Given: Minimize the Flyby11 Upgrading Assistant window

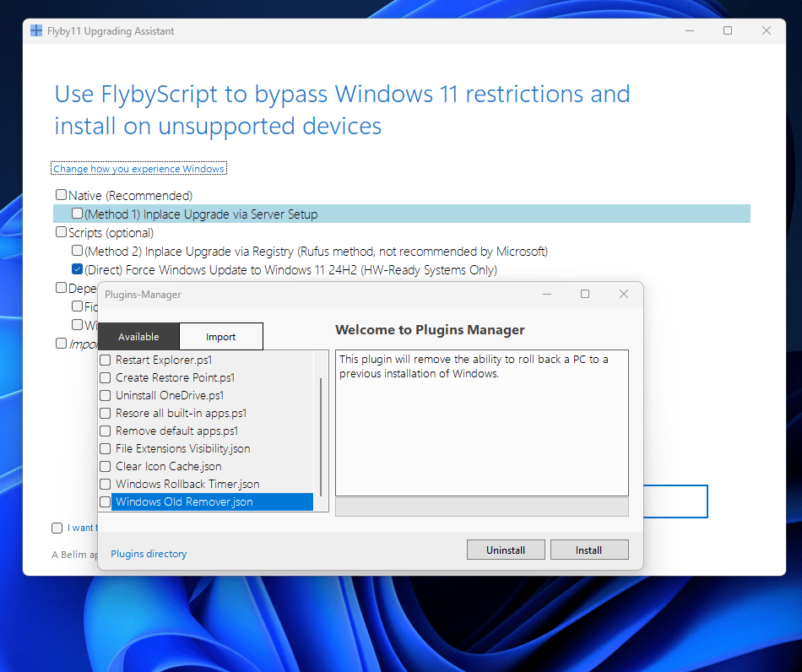Looking at the screenshot, I should click(690, 30).
